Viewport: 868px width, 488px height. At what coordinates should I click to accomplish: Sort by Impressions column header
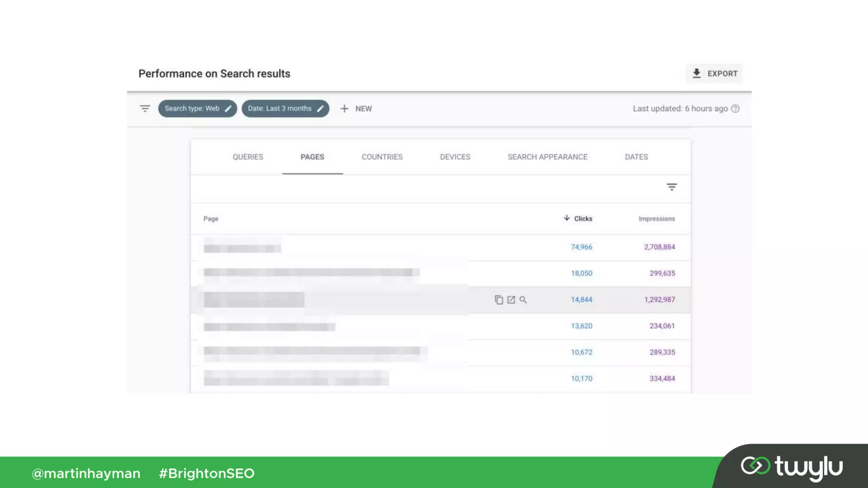pyautogui.click(x=657, y=219)
